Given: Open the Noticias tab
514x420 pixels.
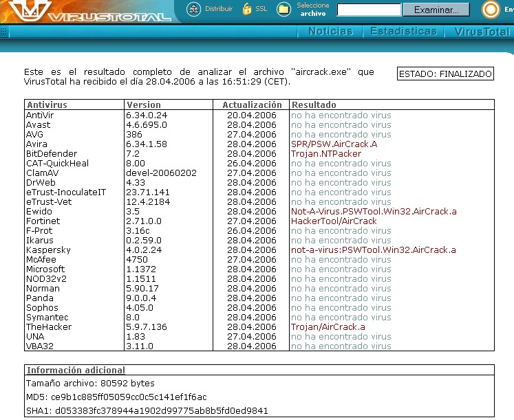Looking at the screenshot, I should 330,32.
